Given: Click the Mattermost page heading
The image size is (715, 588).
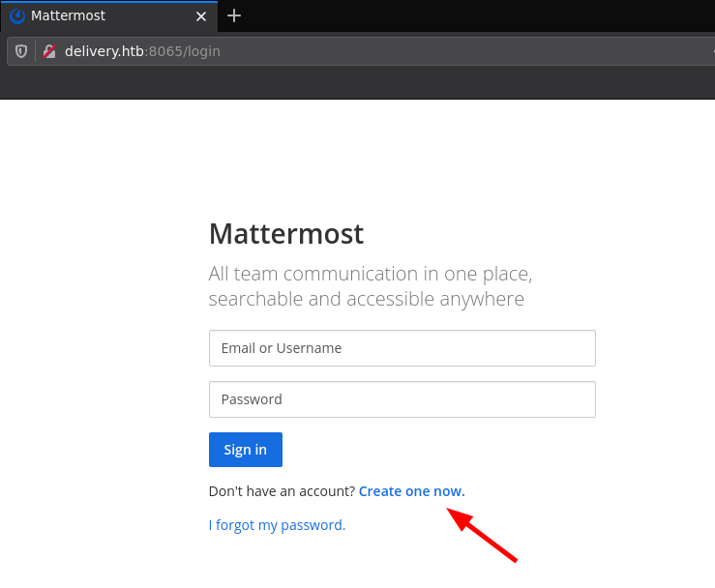Looking at the screenshot, I should [x=286, y=233].
